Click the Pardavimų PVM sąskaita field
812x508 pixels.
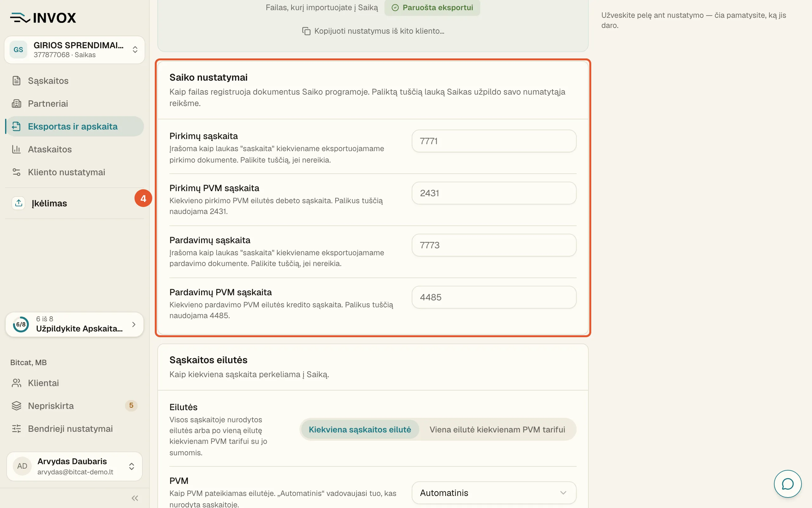tap(494, 297)
